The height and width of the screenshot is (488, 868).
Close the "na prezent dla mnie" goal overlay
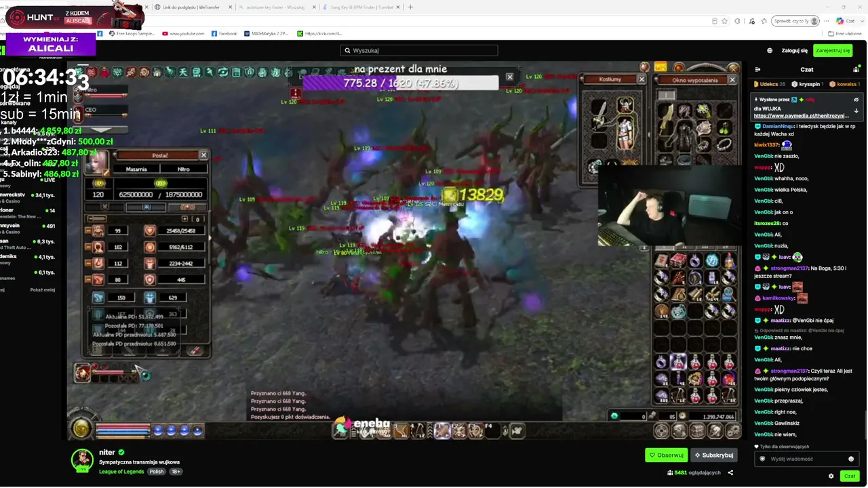[x=510, y=77]
